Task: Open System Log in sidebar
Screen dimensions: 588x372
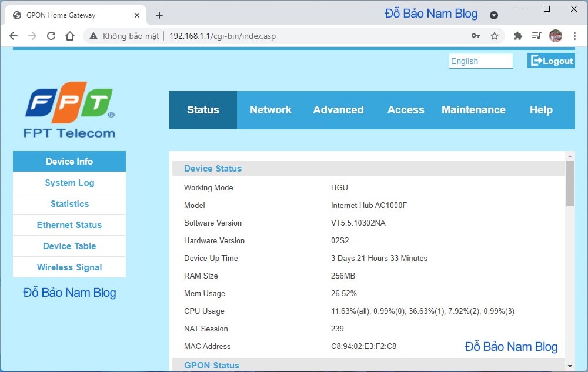Action: point(69,183)
